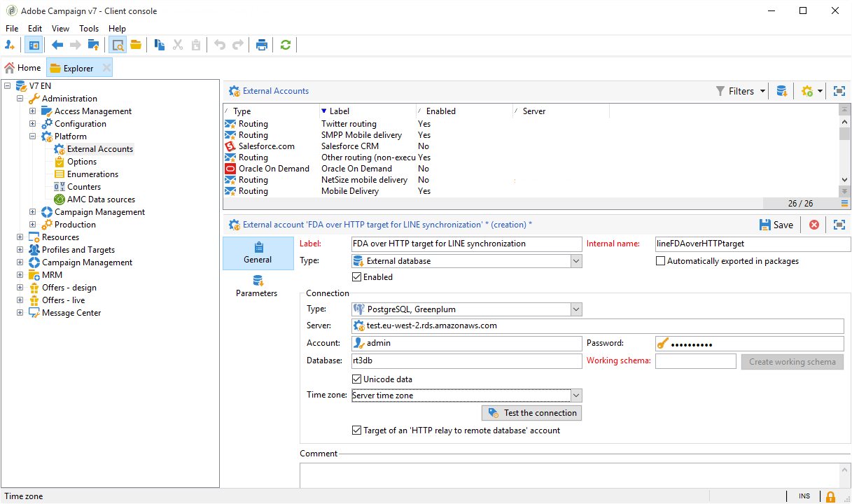Click Create working schema button
Screen dimensions: 852x504
792,362
